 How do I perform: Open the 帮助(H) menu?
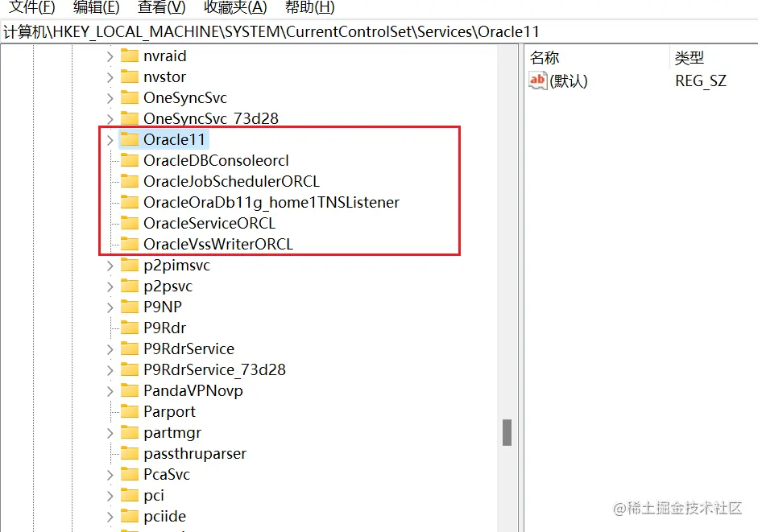pos(310,7)
